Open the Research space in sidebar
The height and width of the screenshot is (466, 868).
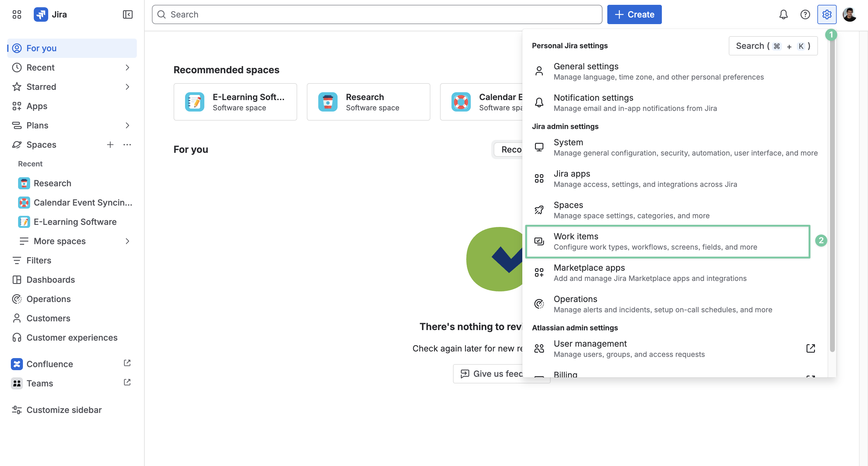tap(72, 183)
